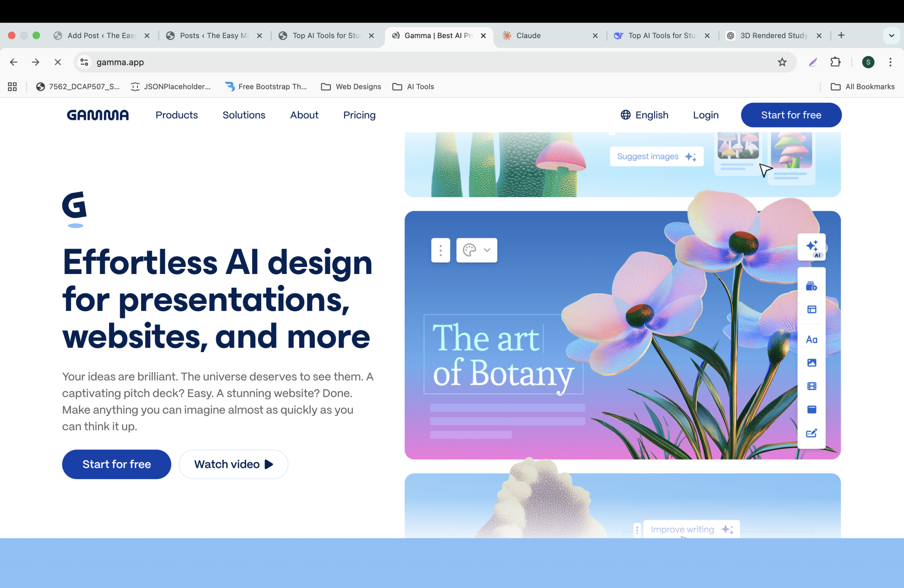Viewport: 904px width, 588px height.
Task: Click the Suggest images button
Action: (x=656, y=156)
